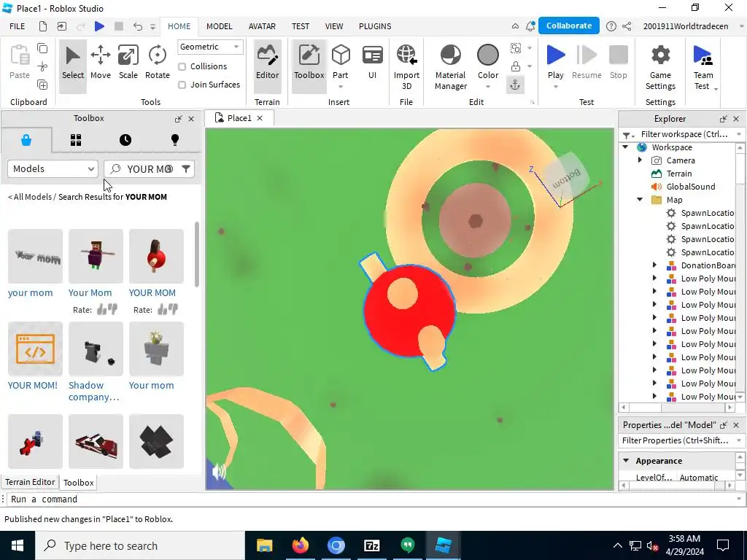Open notifications bell icon

coord(530,26)
